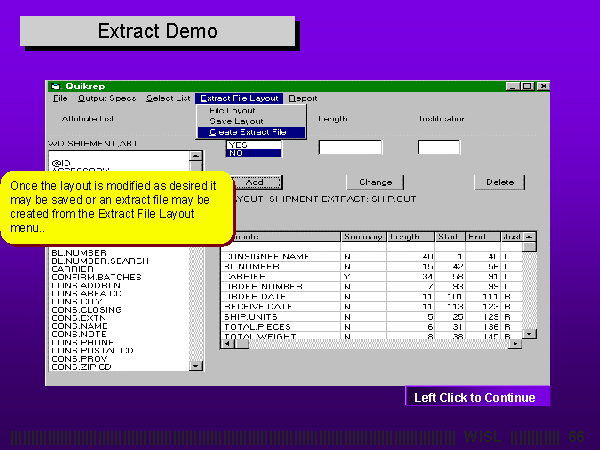This screenshot has width=600, height=450.
Task: Open the Output Specs menu
Action: pos(107,98)
